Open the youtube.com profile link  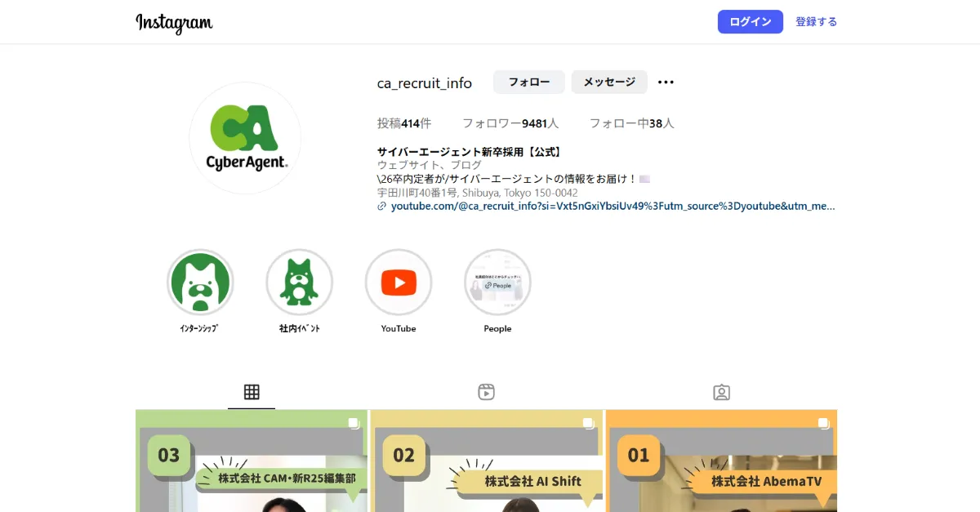pos(612,206)
